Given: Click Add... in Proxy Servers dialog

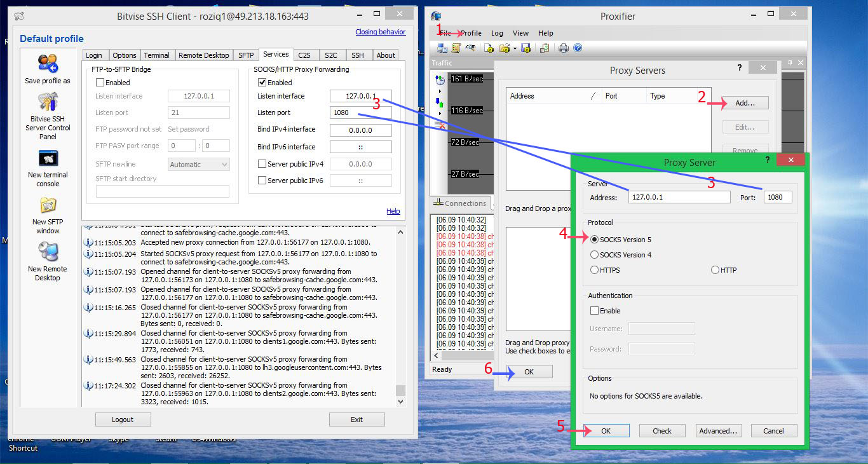Looking at the screenshot, I should (x=745, y=102).
